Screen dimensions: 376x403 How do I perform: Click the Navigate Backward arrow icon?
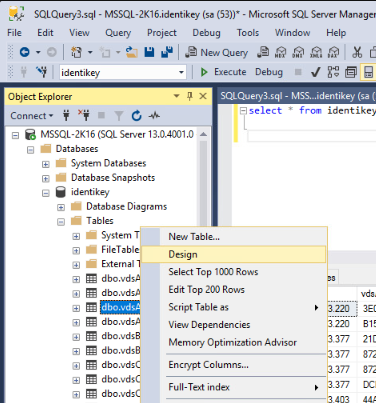click(25, 52)
